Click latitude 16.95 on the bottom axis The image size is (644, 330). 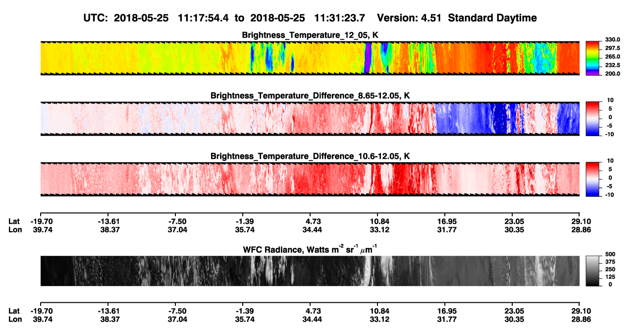pyautogui.click(x=445, y=311)
